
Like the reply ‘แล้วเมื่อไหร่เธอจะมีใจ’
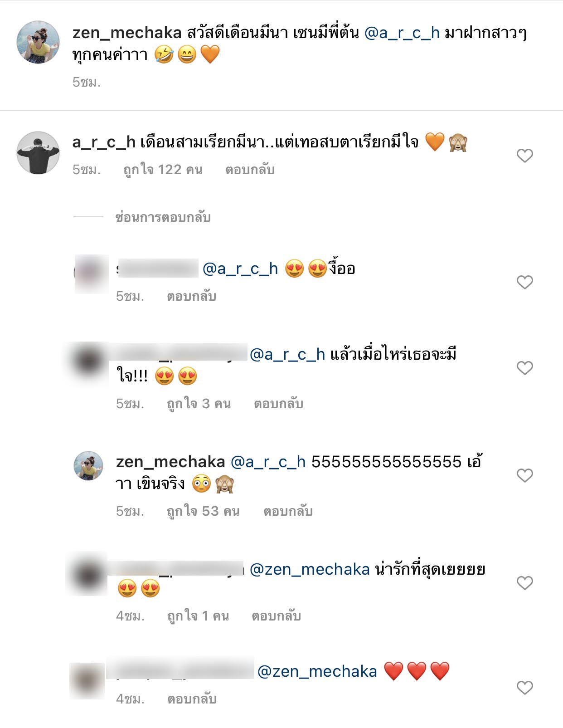524,368
